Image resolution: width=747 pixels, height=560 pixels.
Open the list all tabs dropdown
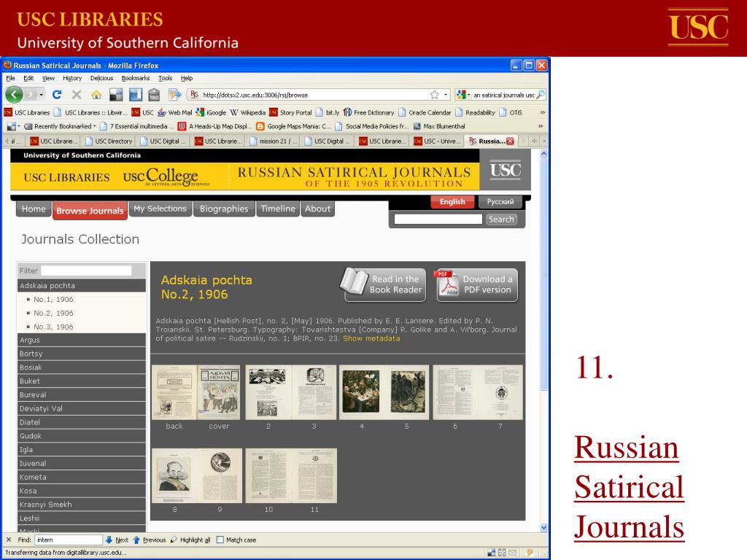coord(543,141)
